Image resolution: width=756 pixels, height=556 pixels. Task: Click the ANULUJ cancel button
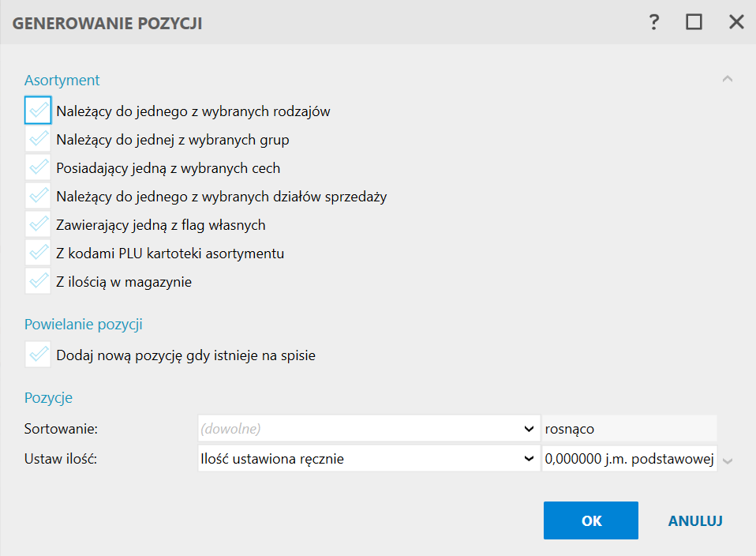click(x=694, y=520)
